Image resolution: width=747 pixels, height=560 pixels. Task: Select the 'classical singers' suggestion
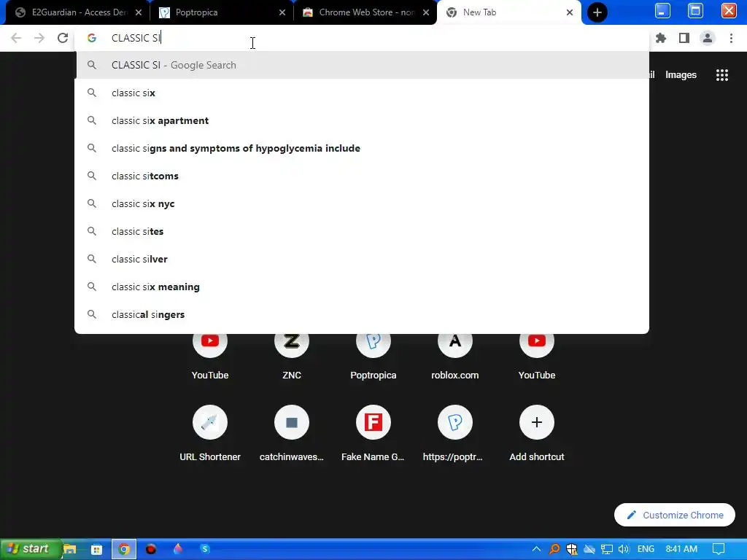(x=362, y=314)
